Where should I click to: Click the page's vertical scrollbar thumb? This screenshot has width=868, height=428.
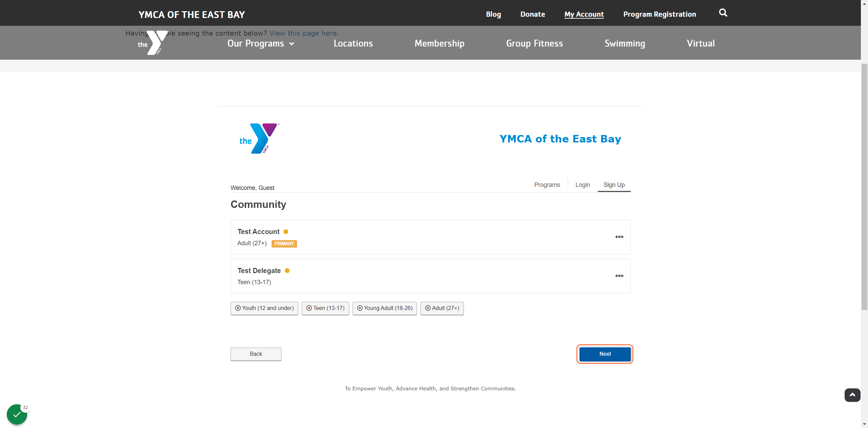864,187
